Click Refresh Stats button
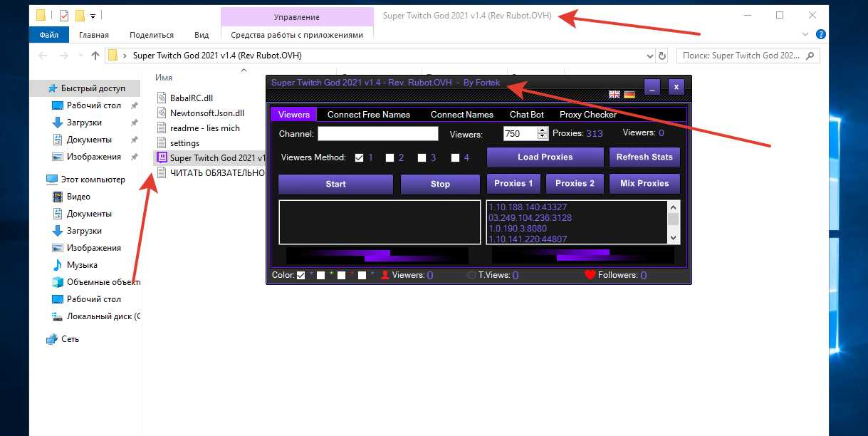This screenshot has width=868, height=436. tap(644, 157)
